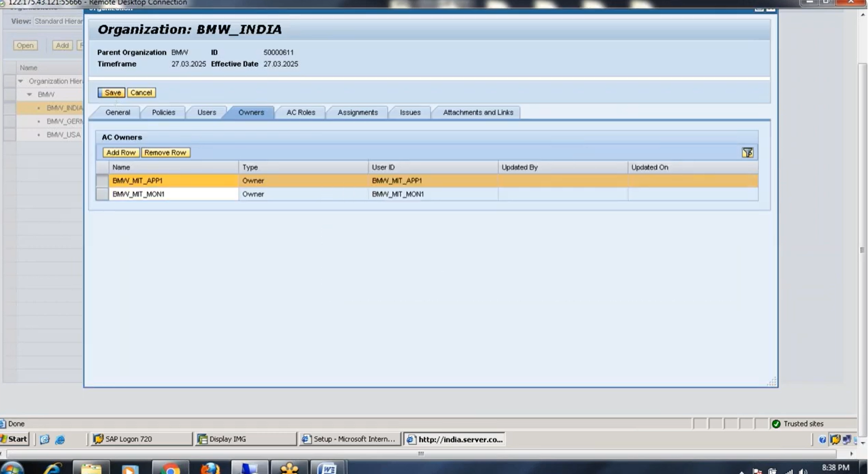Open the Attachments and Links tab

pos(478,112)
